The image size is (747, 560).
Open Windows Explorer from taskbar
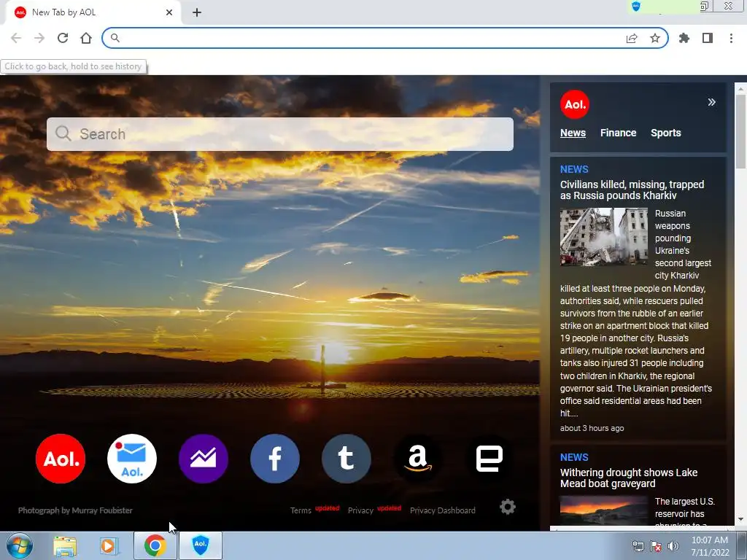click(65, 546)
